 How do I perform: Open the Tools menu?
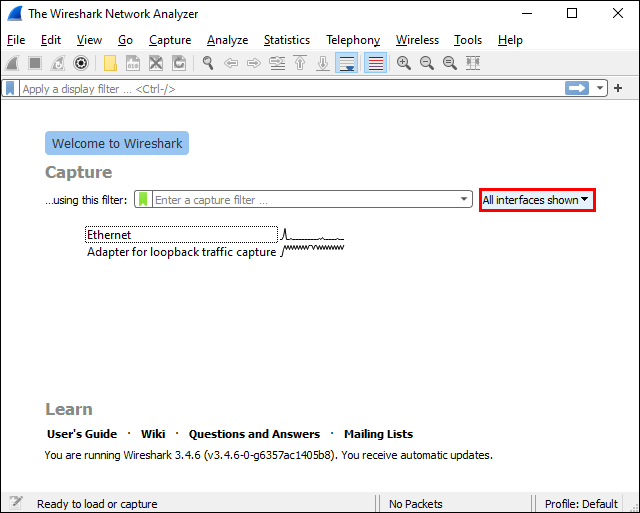468,40
